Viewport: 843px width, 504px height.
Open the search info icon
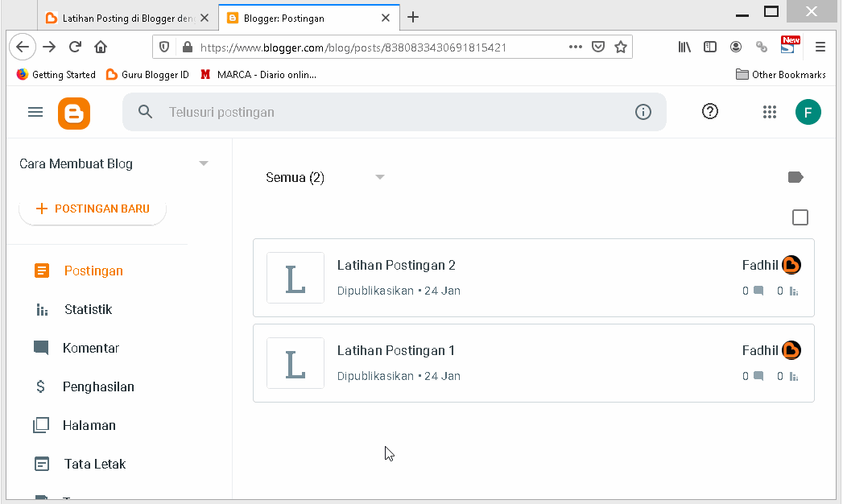(643, 112)
